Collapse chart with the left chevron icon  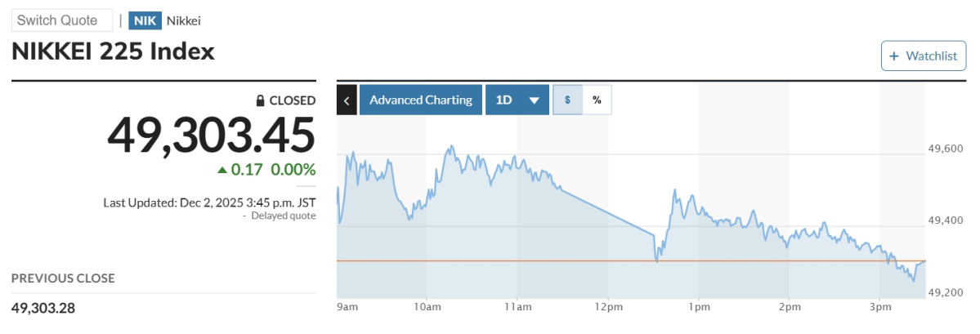(347, 100)
